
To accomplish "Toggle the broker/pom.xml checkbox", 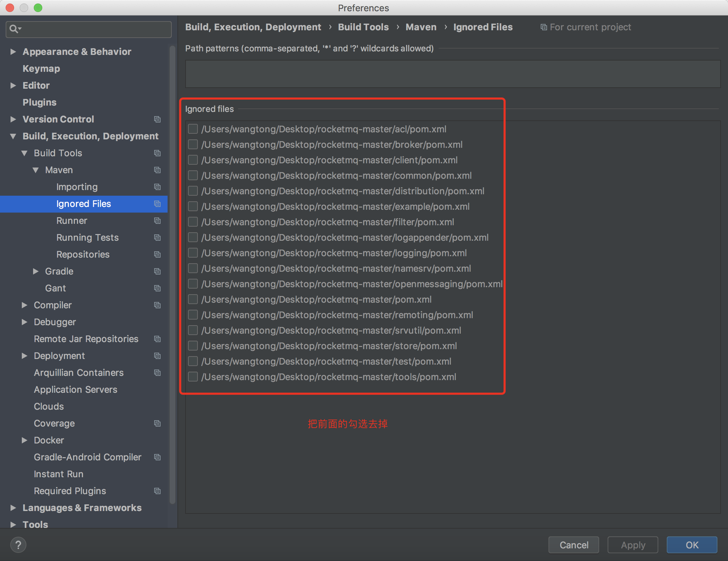I will [x=193, y=145].
